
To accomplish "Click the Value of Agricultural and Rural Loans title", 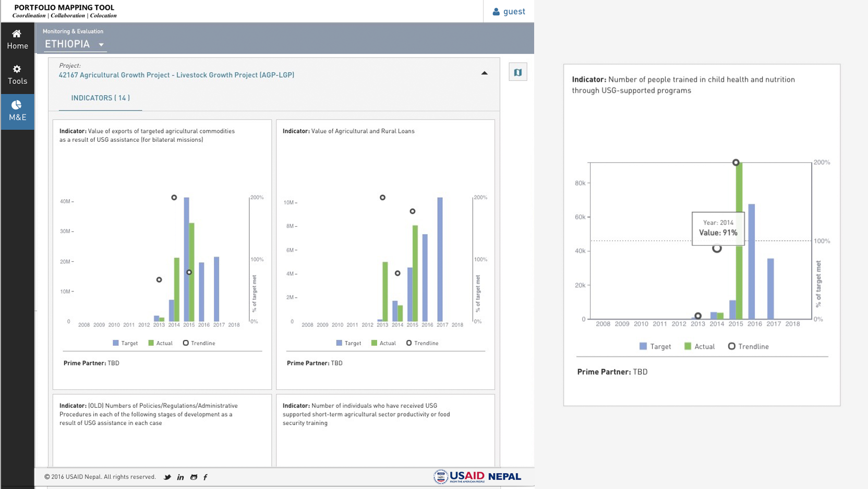I will [x=363, y=131].
